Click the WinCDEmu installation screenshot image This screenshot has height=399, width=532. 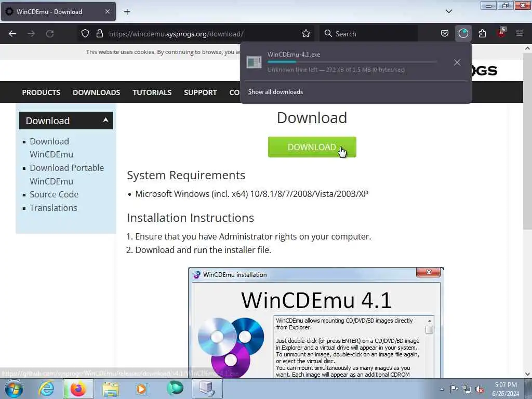316,323
